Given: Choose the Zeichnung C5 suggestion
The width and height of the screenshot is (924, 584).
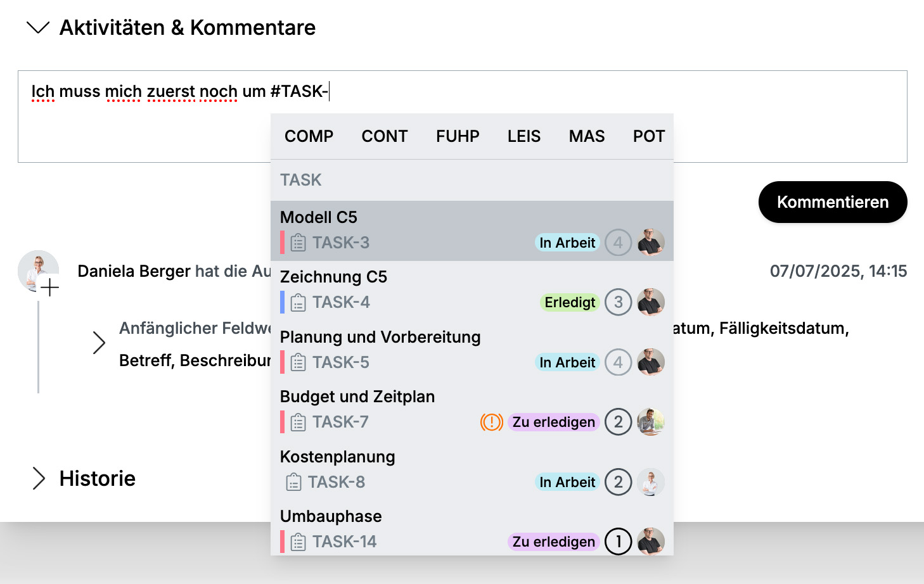Looking at the screenshot, I should [x=472, y=290].
